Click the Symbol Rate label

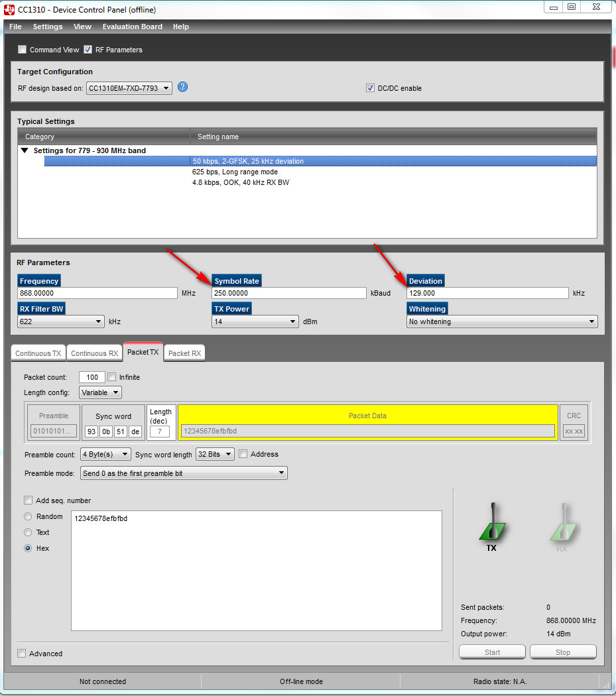pos(237,281)
